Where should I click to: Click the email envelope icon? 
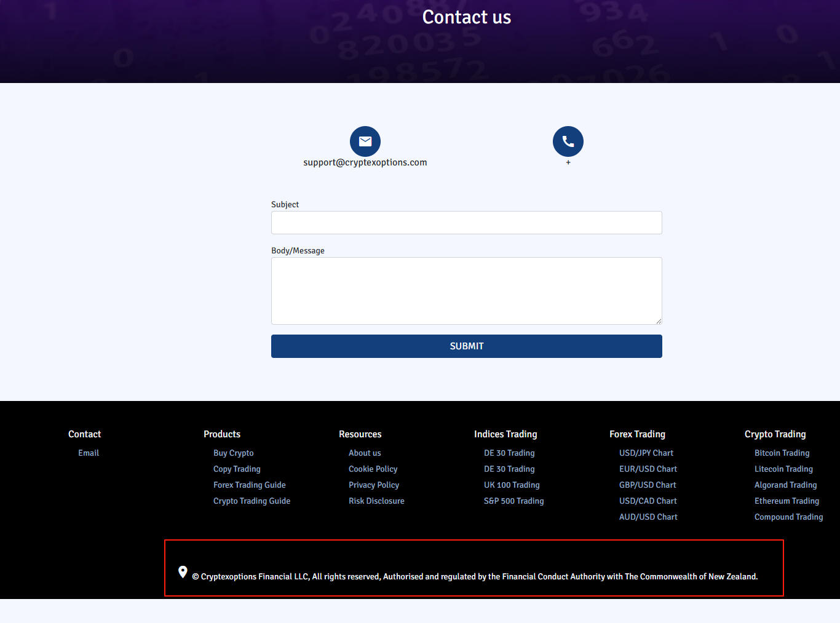click(x=365, y=141)
